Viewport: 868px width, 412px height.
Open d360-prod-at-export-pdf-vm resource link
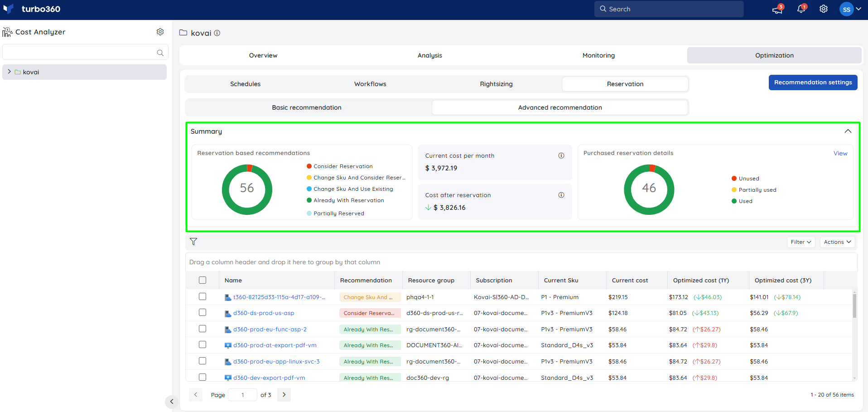275,345
